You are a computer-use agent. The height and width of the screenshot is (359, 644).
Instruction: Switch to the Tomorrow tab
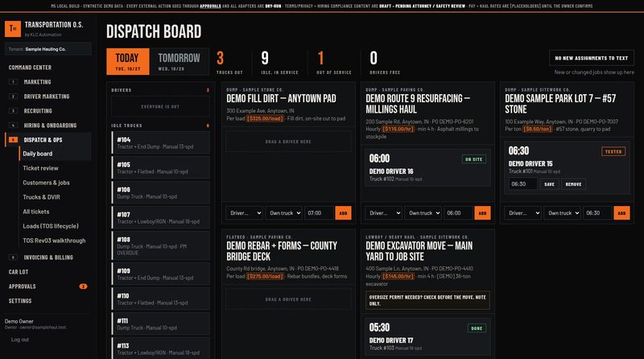coord(179,62)
